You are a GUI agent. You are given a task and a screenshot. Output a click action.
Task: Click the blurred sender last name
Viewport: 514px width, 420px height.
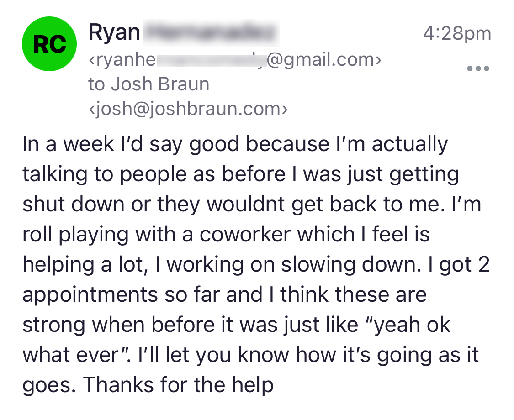[x=211, y=33]
